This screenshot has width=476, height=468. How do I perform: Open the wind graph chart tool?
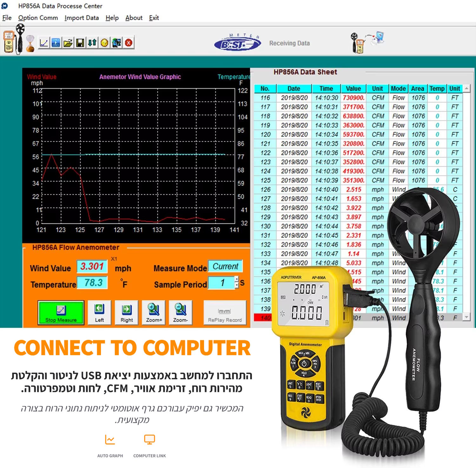[x=44, y=43]
